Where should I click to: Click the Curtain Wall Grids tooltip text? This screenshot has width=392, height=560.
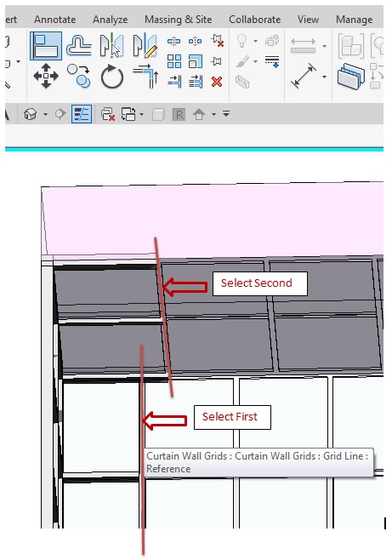click(257, 462)
